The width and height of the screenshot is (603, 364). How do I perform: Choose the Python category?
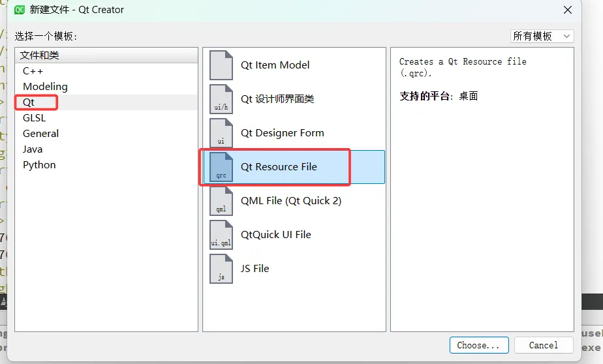coord(106,165)
